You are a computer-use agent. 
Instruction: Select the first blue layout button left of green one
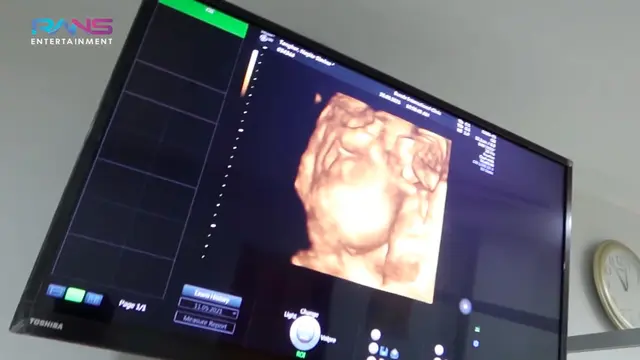click(56, 291)
